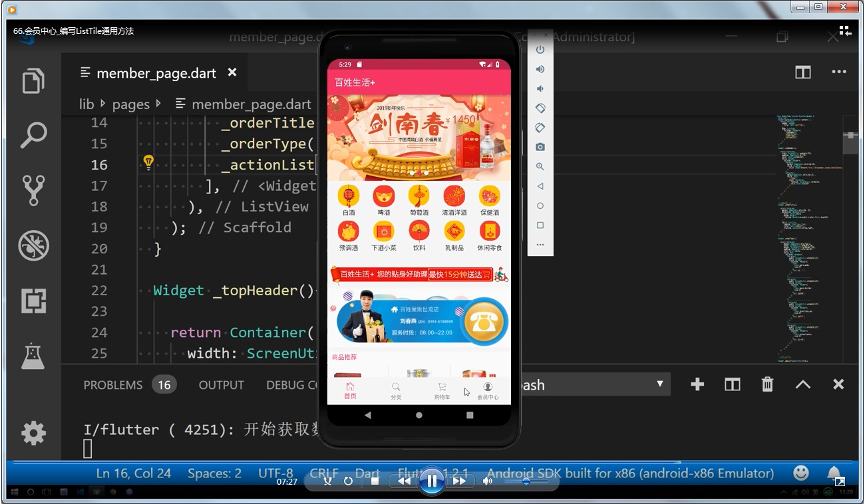
Task: Tap the 休闲零食 category icon
Action: pos(490,231)
